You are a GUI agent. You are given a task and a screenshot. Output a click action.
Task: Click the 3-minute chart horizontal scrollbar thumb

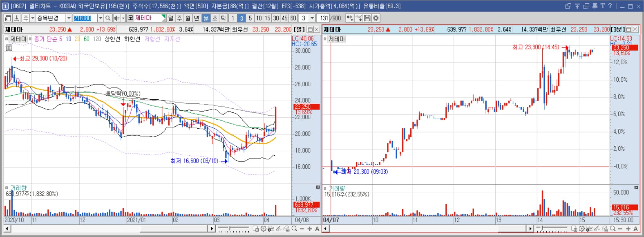[512, 229]
